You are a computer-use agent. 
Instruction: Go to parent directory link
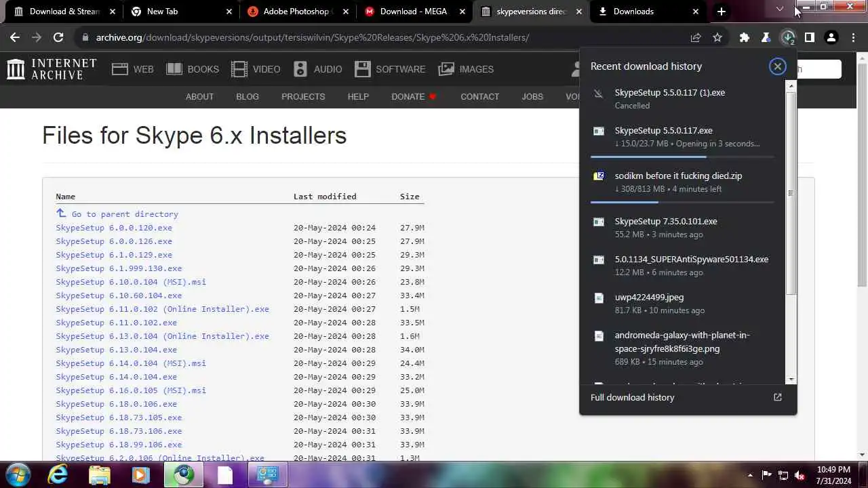125,214
